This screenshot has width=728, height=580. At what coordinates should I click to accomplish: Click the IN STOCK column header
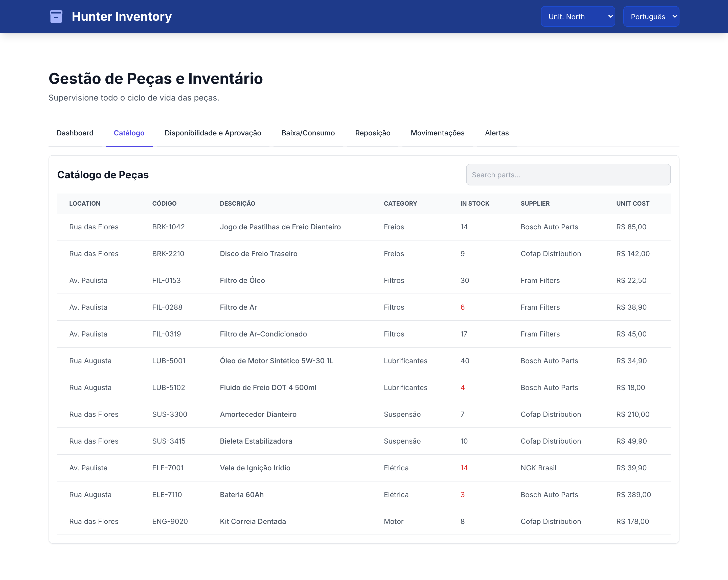point(474,203)
